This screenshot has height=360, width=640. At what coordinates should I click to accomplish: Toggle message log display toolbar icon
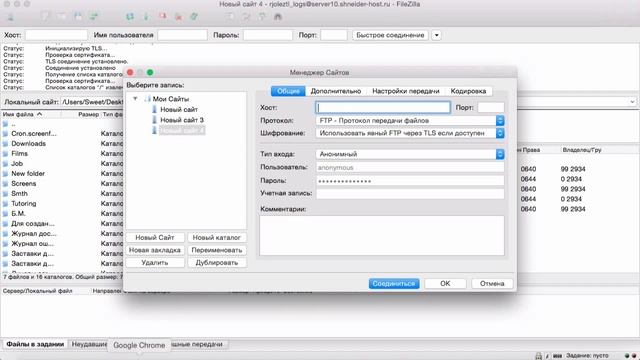click(45, 17)
